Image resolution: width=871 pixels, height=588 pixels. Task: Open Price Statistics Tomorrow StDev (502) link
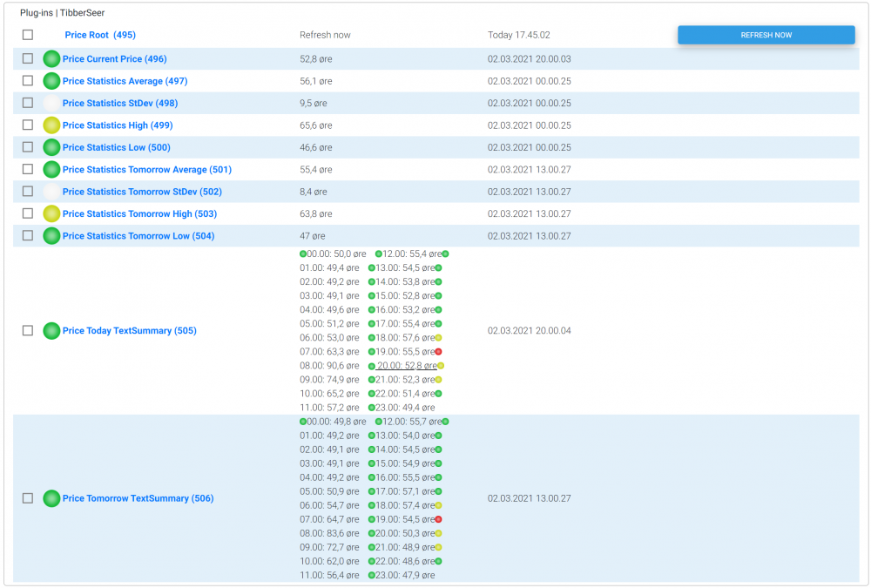tap(142, 192)
